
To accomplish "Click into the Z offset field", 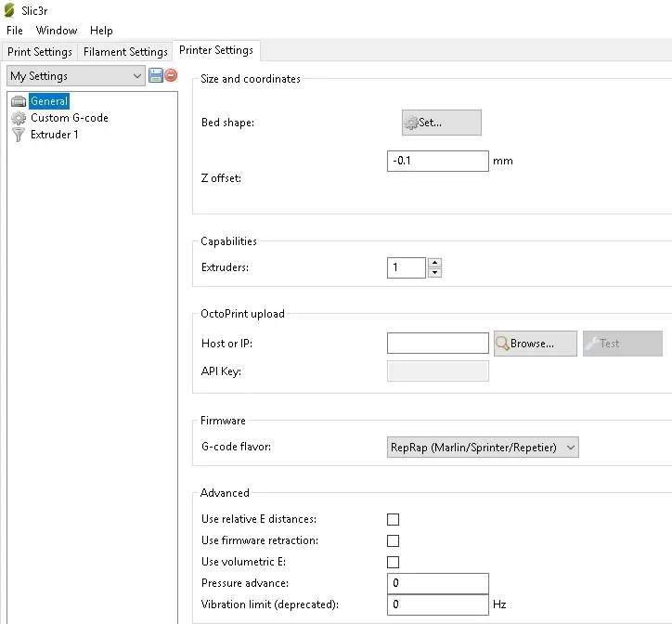I will (437, 161).
